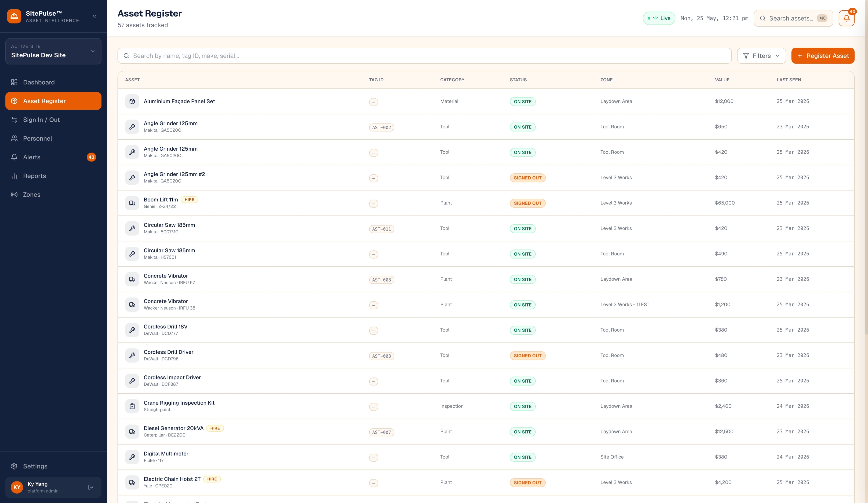
Task: Click the package icon for Aluminium Façade Panel Set
Action: pyautogui.click(x=132, y=101)
